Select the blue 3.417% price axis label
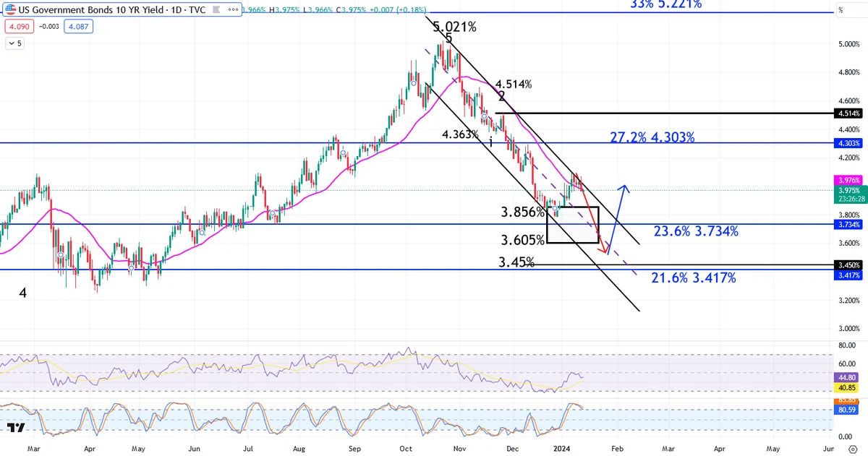The height and width of the screenshot is (456, 868). 847,275
